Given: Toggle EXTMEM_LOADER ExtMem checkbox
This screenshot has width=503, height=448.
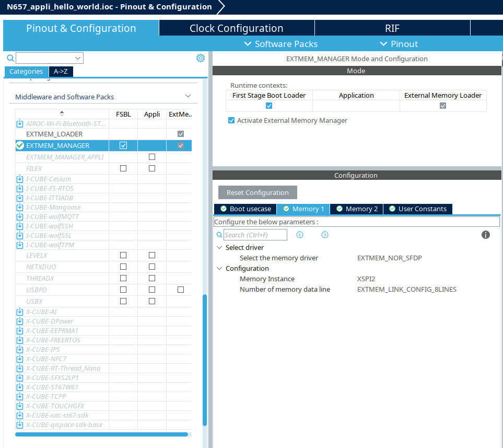Looking at the screenshot, I should coord(181,134).
